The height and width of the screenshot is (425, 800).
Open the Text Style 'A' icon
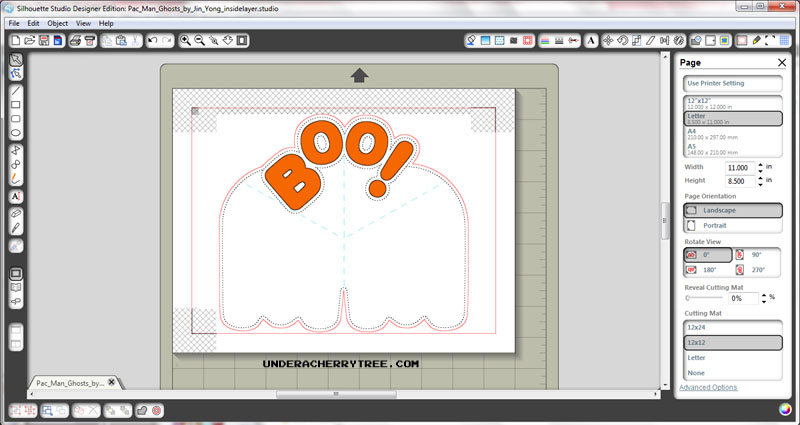point(591,40)
